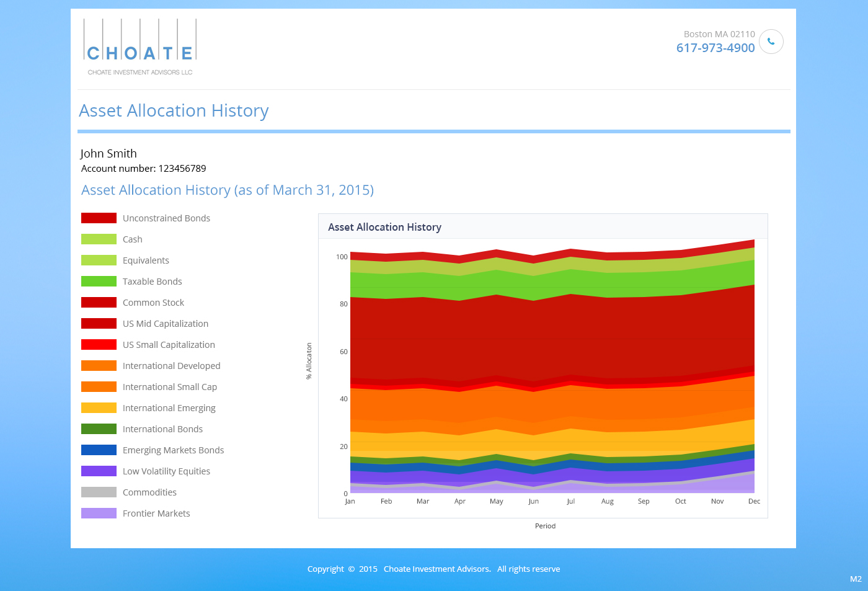Click the 100 value on the y-axis
Screen dimensions: 868x591
point(342,257)
